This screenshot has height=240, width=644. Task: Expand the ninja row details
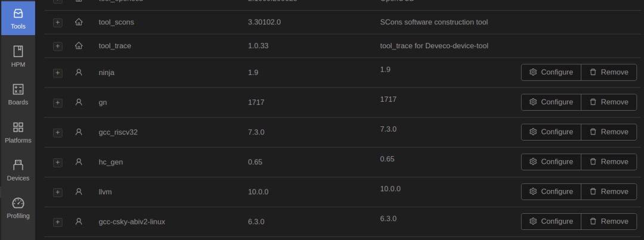click(x=58, y=73)
